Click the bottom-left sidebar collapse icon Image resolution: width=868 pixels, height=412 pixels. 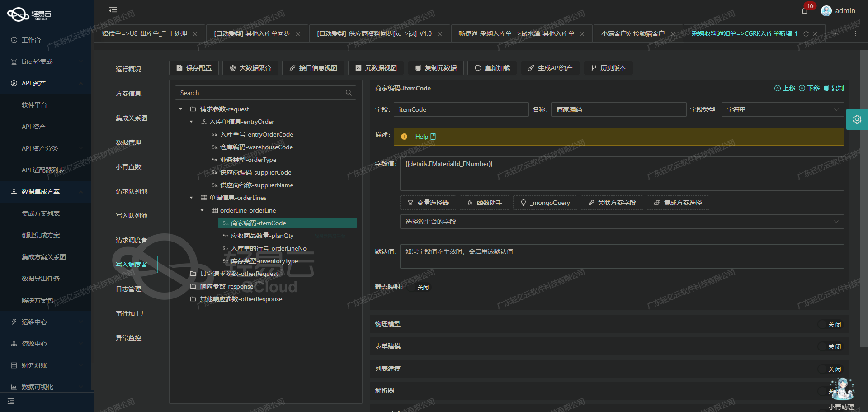(11, 401)
